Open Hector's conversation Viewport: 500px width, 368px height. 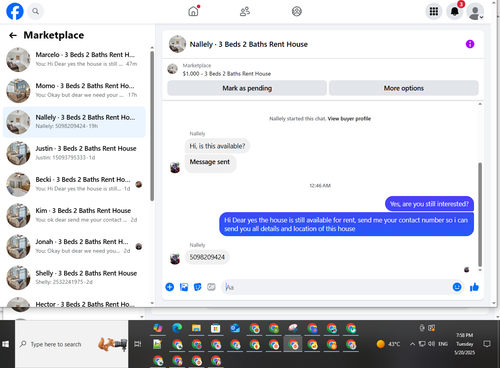pyautogui.click(x=74, y=303)
